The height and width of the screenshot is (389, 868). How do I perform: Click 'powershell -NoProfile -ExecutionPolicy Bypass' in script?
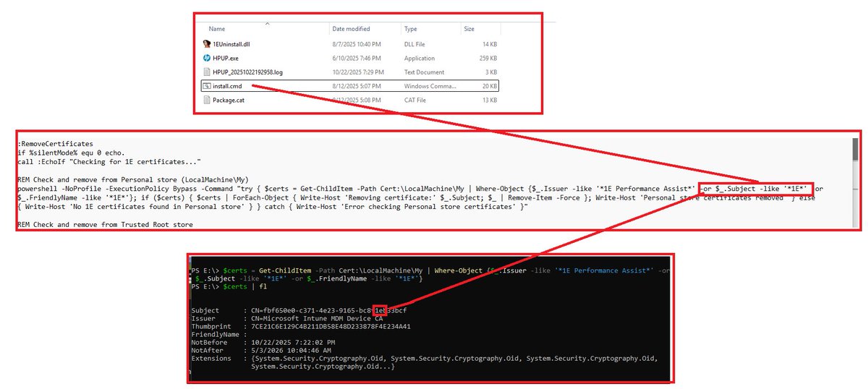pyautogui.click(x=109, y=188)
